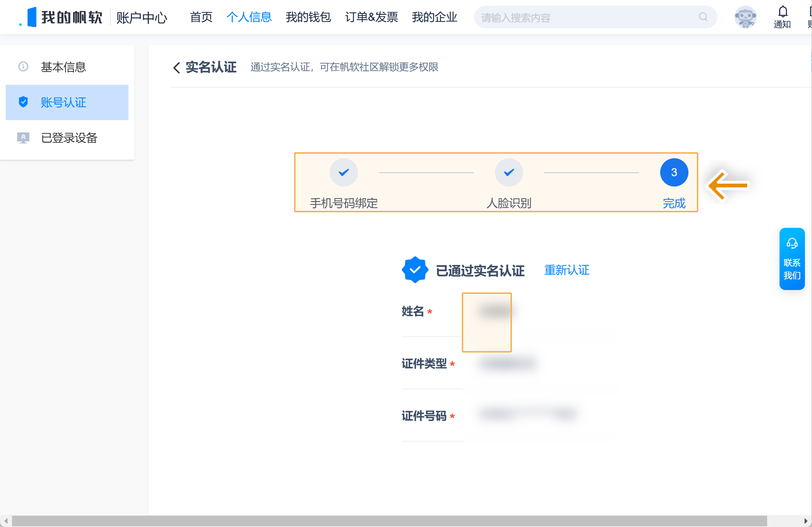The width and height of the screenshot is (812, 527).
Task: Open 订单&发票 menu item
Action: coord(371,17)
